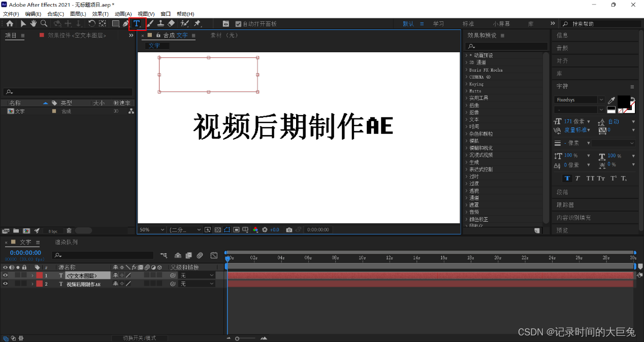Image resolution: width=644 pixels, height=342 pixels.
Task: Open the 段落 panel
Action: (x=562, y=192)
